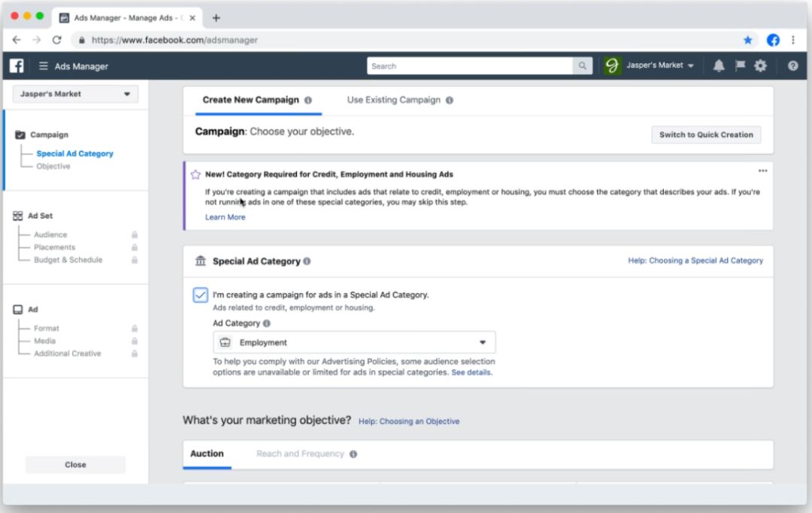
Task: Click the help question mark icon
Action: tap(792, 66)
